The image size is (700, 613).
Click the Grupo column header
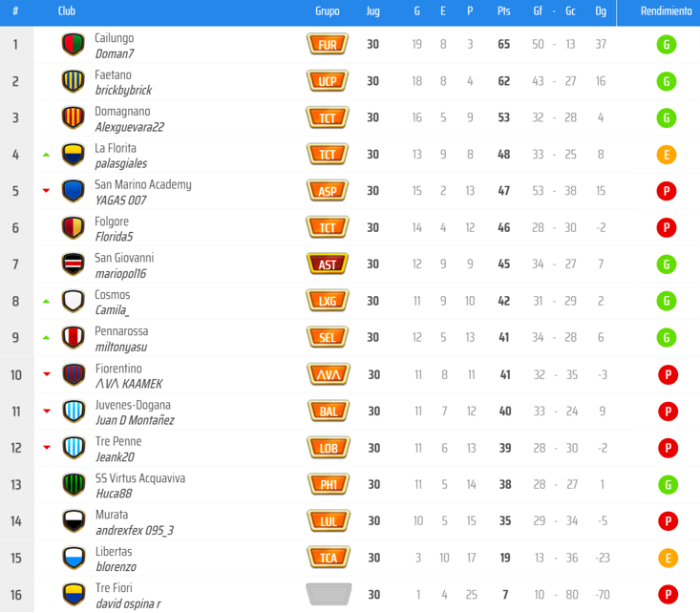pyautogui.click(x=328, y=11)
